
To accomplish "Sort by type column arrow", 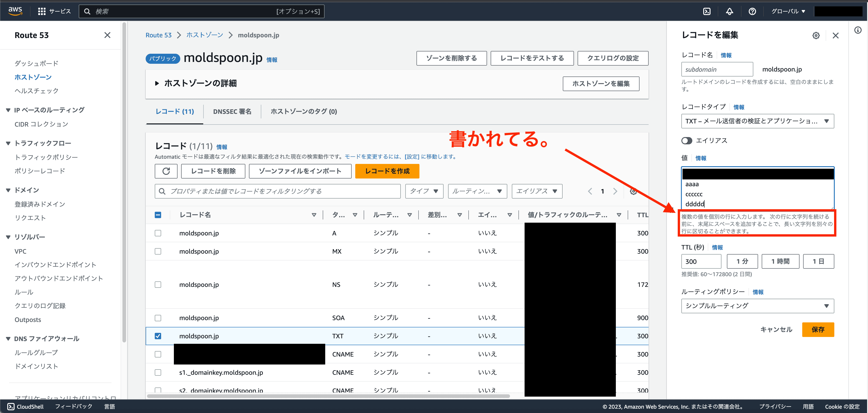I will [x=355, y=215].
